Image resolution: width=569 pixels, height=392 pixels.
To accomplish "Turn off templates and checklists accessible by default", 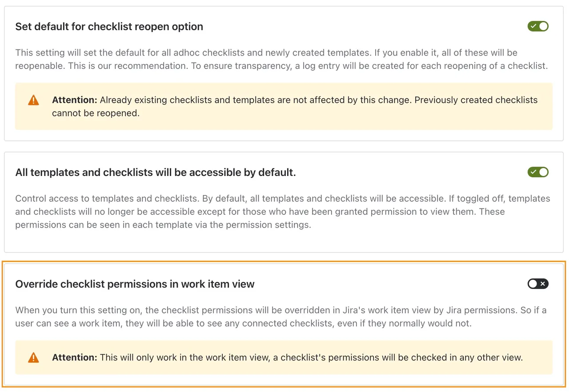I will [x=538, y=172].
